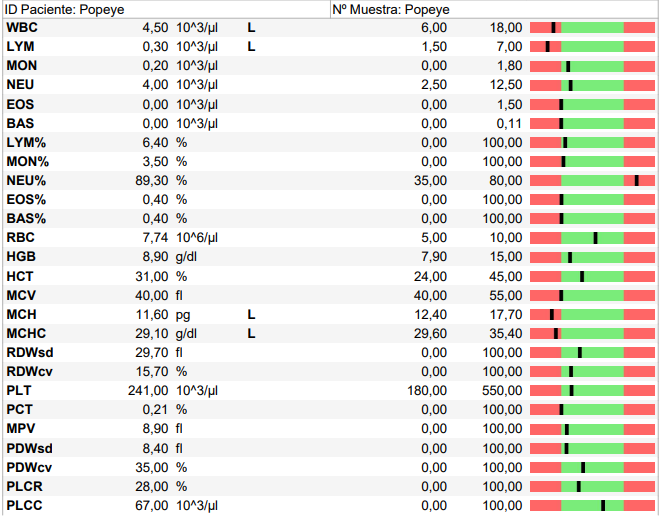
Task: Click the Nº Muestra header field
Action: point(391,9)
